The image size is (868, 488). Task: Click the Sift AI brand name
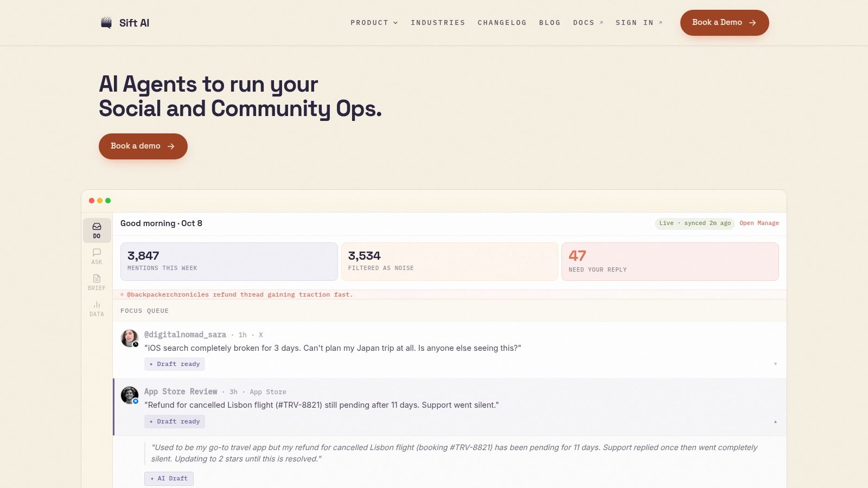[x=134, y=23]
